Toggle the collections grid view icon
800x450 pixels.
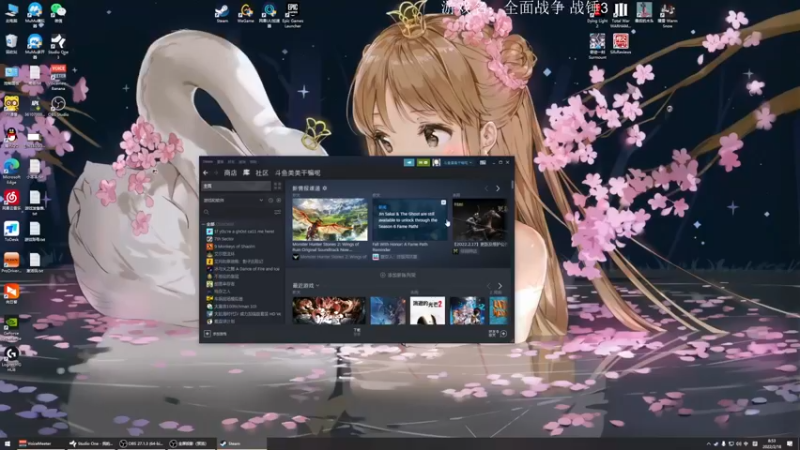pos(278,186)
